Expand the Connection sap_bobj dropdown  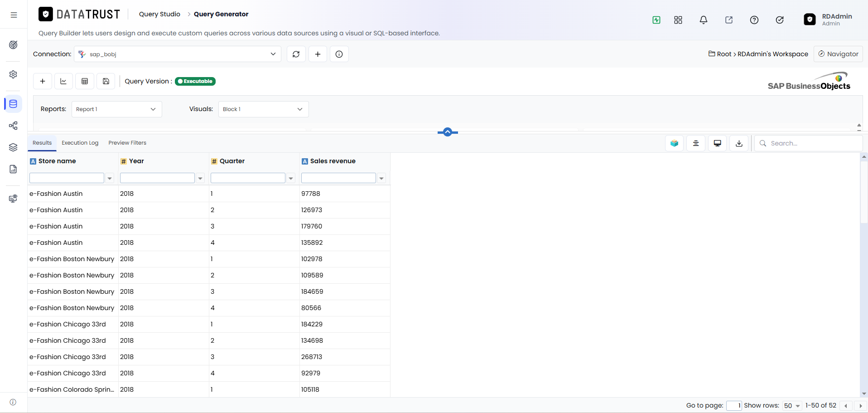coord(178,54)
